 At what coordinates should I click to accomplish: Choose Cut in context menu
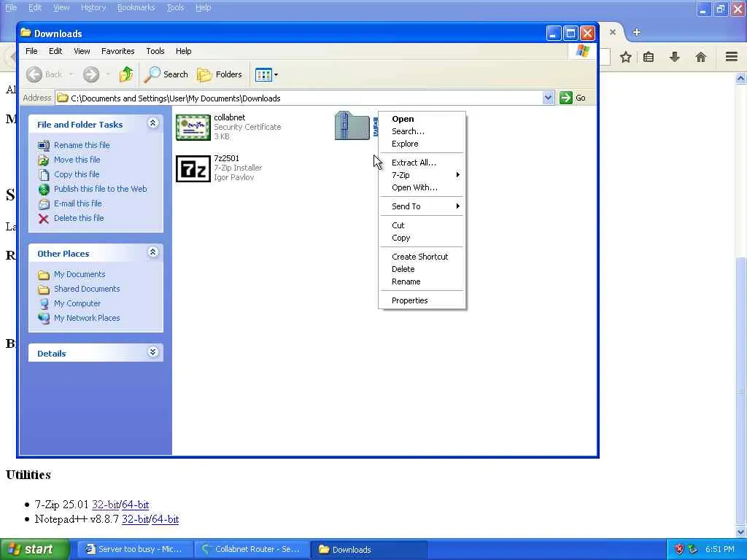pyautogui.click(x=422, y=225)
